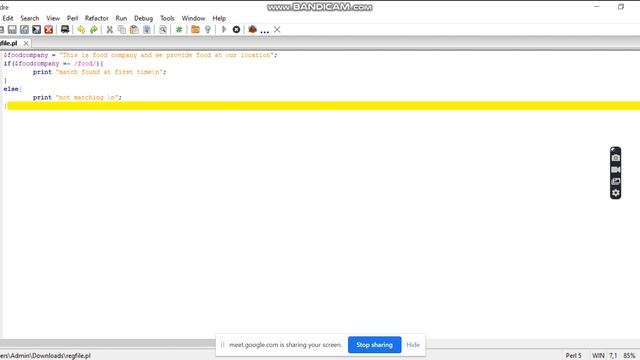This screenshot has height=360, width=640.
Task: Cut selection with the scissors icon
Action: coord(109,29)
